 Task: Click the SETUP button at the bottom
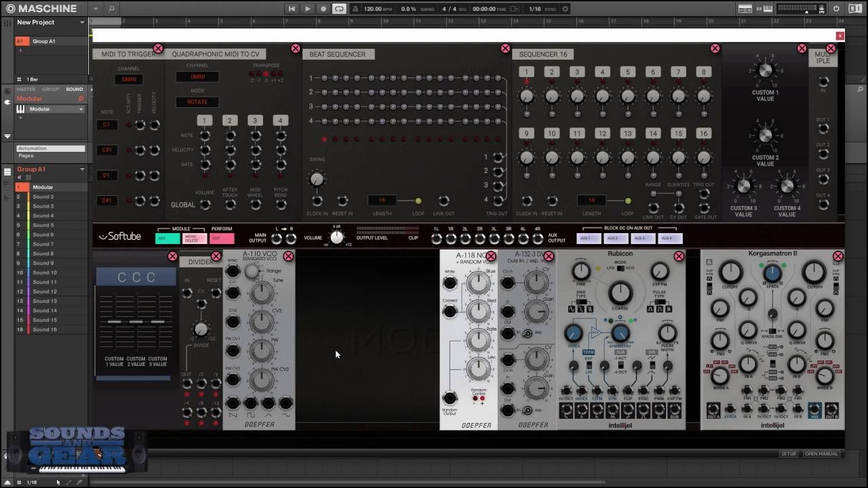(789, 454)
